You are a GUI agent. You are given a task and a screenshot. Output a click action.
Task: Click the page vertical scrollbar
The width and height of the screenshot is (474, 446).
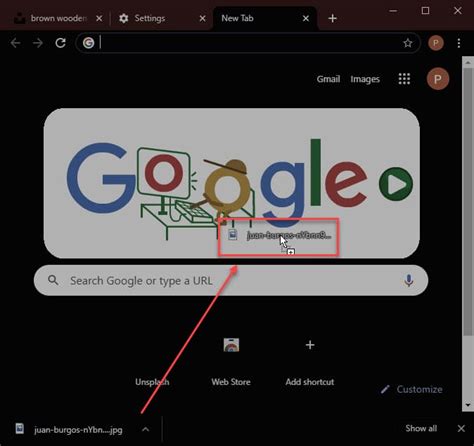coord(468,202)
